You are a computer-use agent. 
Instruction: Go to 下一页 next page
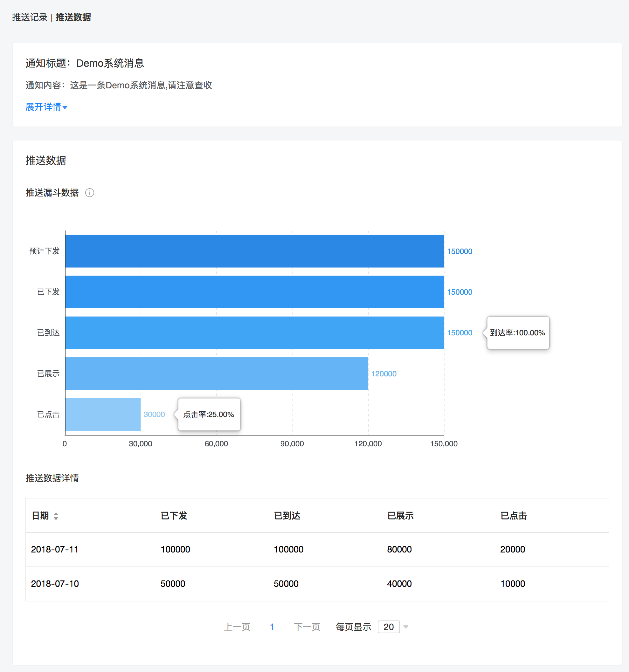coord(307,627)
